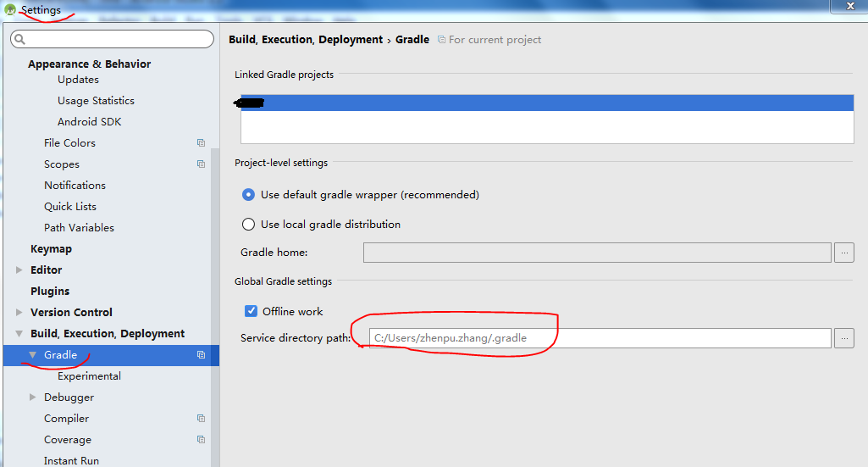Click the project-level icon beside Coverage

201,440
